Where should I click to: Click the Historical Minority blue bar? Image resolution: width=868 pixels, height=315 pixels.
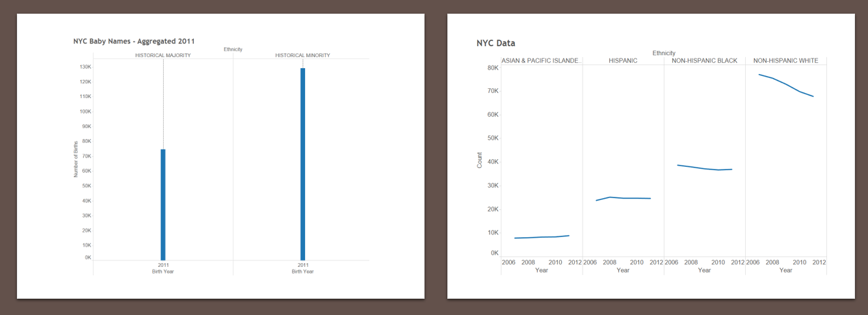(303, 164)
